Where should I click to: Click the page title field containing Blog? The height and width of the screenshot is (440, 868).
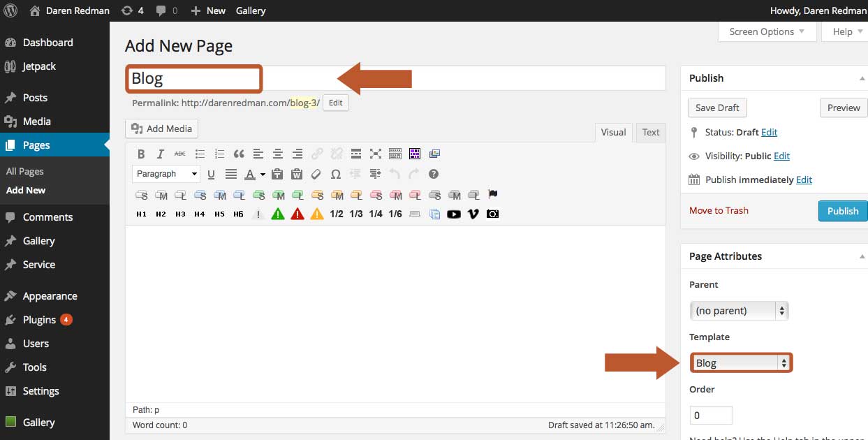click(x=395, y=79)
